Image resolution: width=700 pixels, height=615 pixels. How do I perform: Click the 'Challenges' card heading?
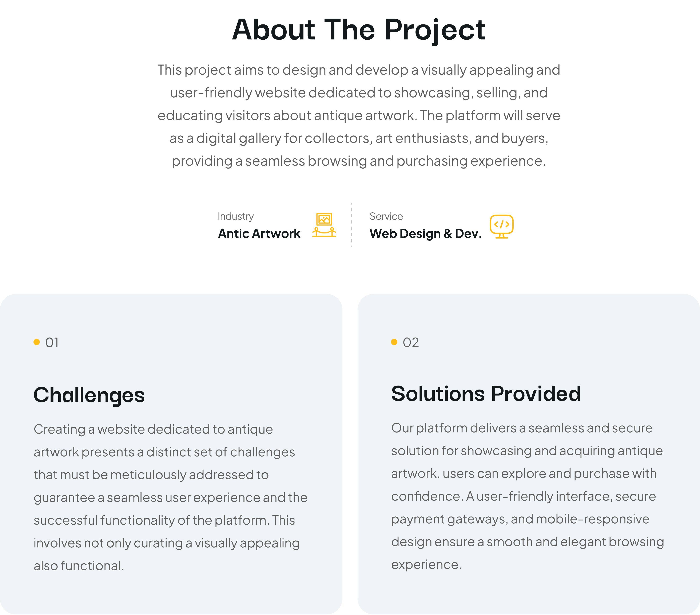[x=89, y=395]
